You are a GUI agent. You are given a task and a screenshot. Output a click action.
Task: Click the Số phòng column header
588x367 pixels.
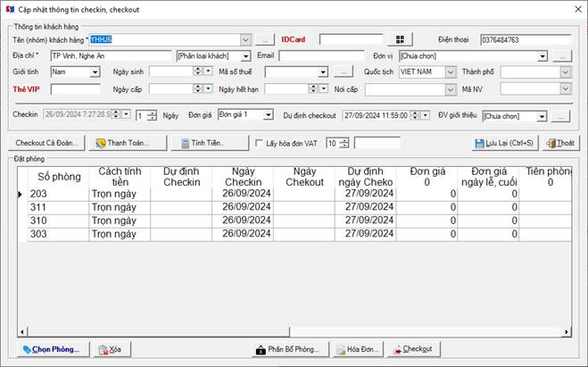(x=59, y=177)
